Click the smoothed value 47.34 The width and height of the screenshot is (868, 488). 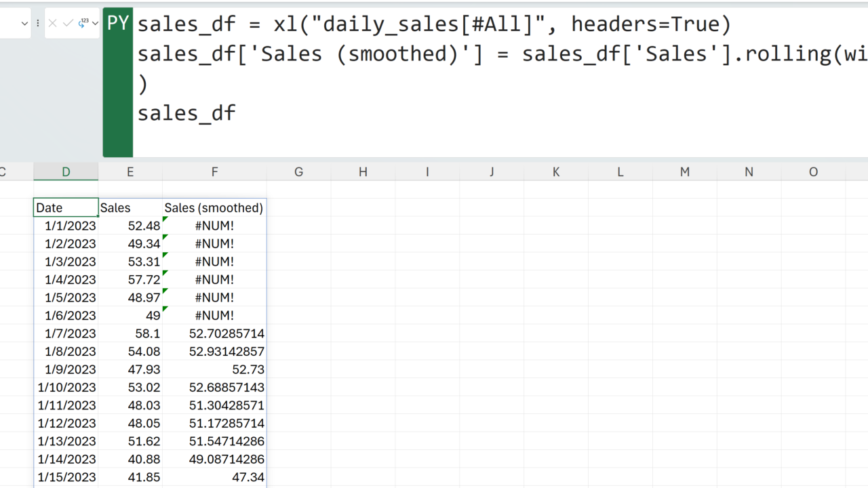coord(214,477)
